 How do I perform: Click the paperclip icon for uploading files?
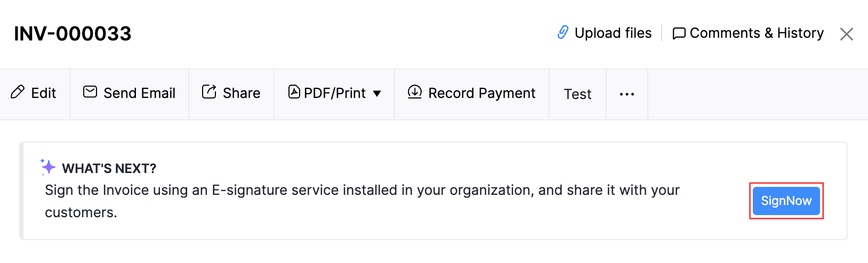[562, 32]
